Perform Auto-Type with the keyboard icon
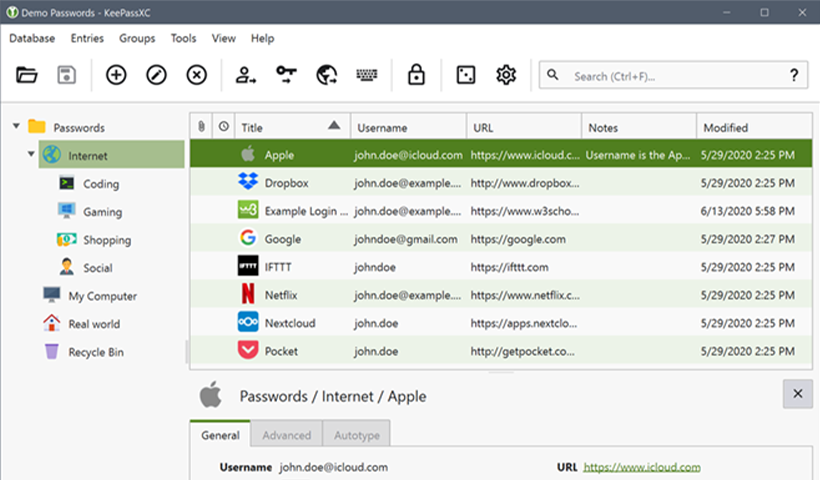Viewport: 820px width, 480px height. (367, 75)
